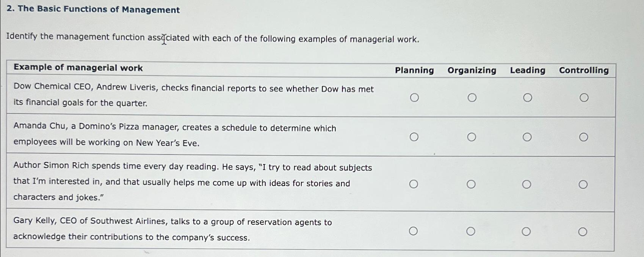Select Planning for the Simon Rich example

pyautogui.click(x=414, y=184)
